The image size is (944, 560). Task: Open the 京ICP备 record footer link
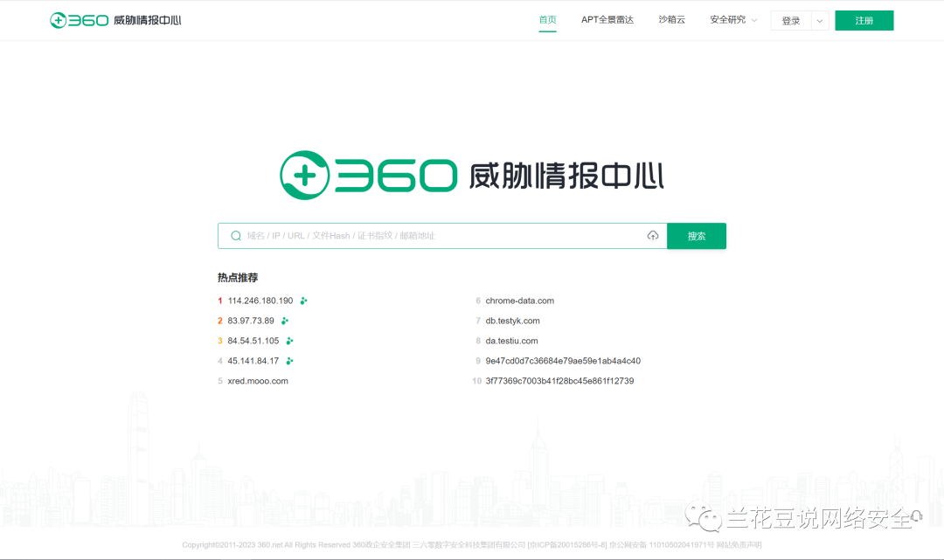click(x=568, y=545)
